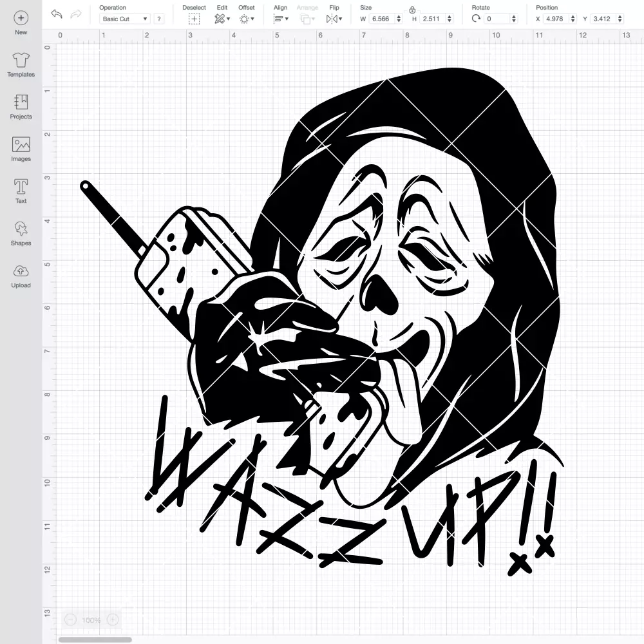Click the 100% zoom level label
This screenshot has width=644, height=644.
[x=91, y=620]
